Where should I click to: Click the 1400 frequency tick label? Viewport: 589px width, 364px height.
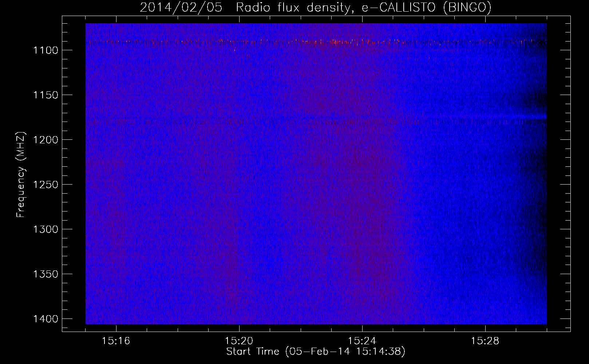(x=46, y=319)
